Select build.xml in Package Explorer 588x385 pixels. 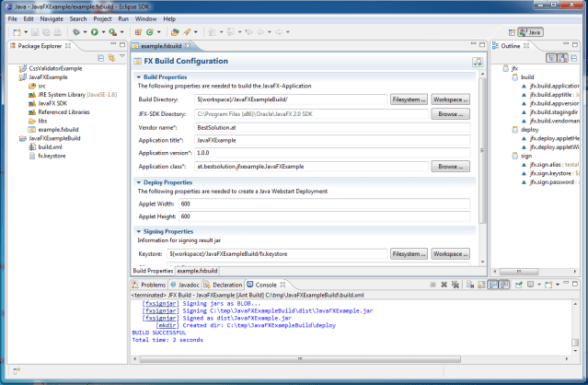(x=50, y=146)
